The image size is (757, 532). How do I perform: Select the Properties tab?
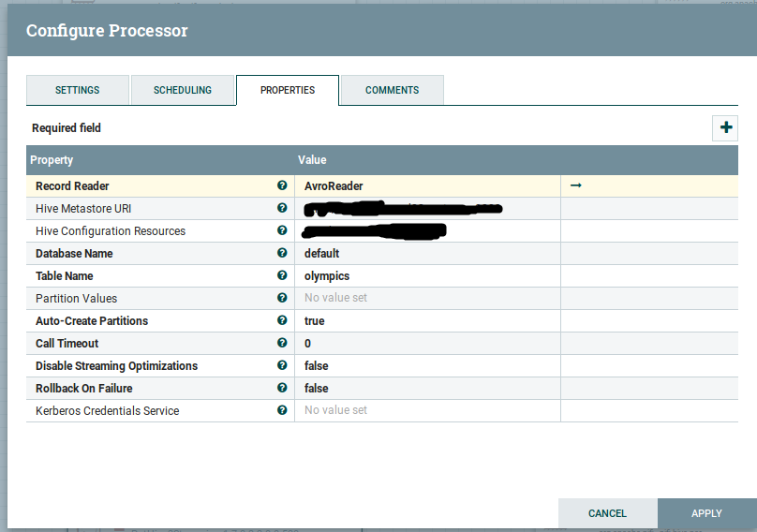click(x=288, y=90)
